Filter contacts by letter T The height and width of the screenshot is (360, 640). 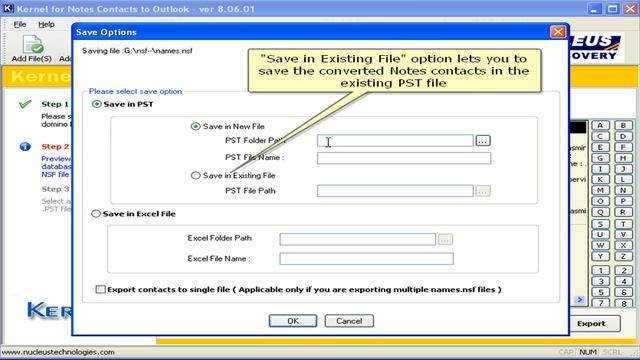click(623, 224)
